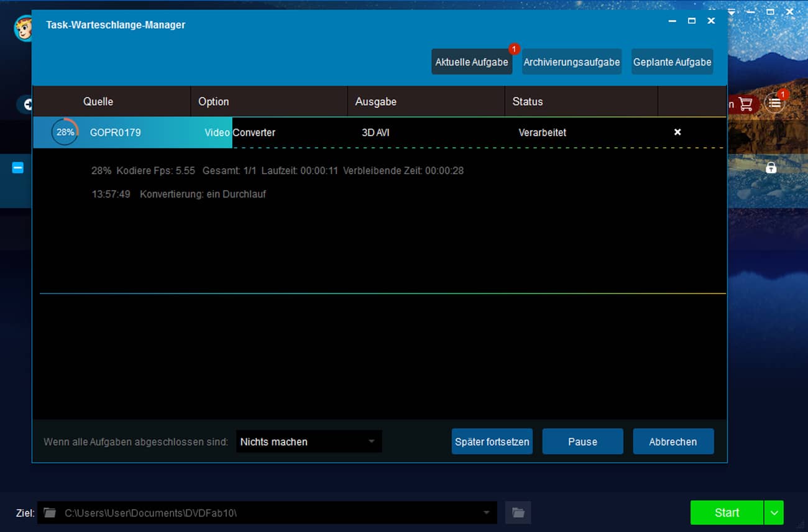Switch to the Archivierungsaufgabe tab

(x=571, y=62)
